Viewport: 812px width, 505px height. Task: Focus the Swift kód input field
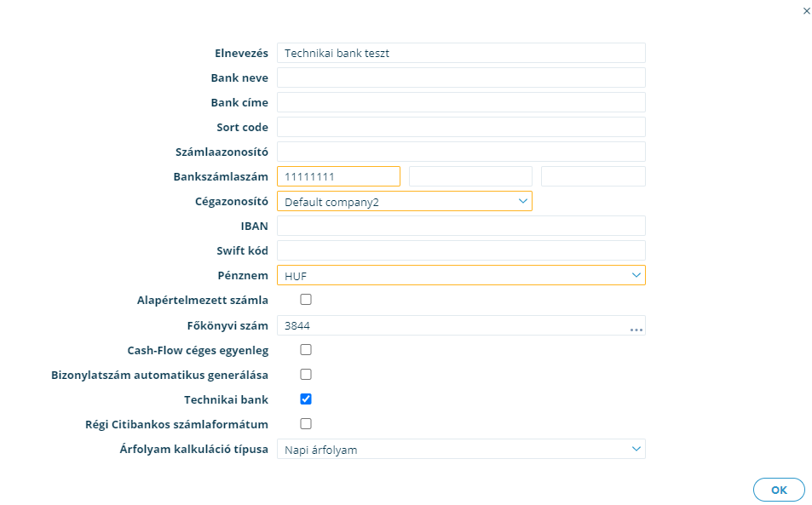(462, 250)
